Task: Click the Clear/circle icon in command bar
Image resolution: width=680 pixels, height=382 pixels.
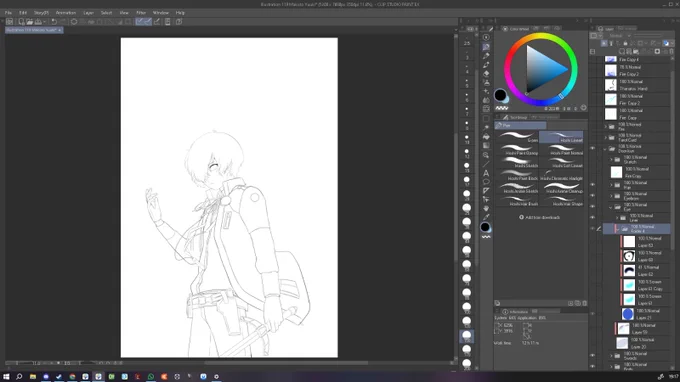Action: (74, 22)
